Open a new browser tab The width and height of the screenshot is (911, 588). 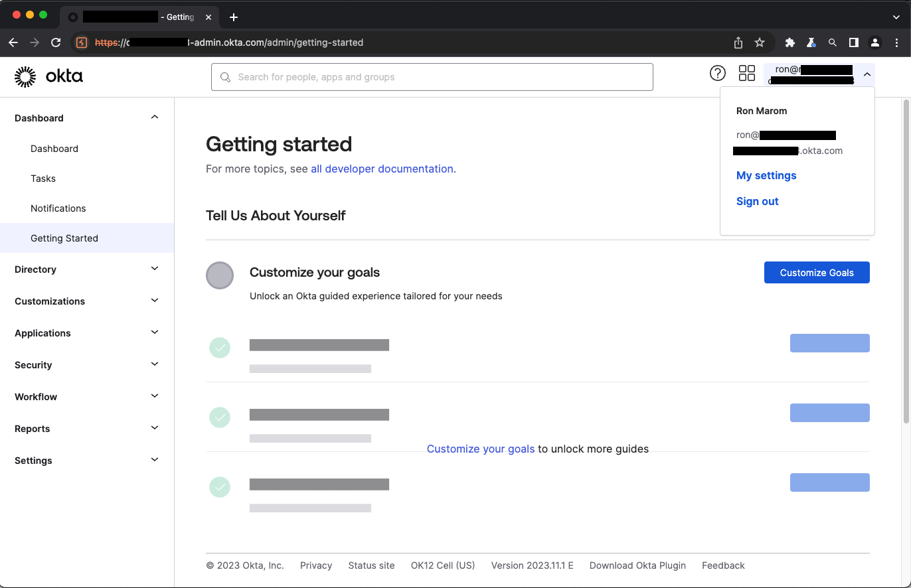233,17
